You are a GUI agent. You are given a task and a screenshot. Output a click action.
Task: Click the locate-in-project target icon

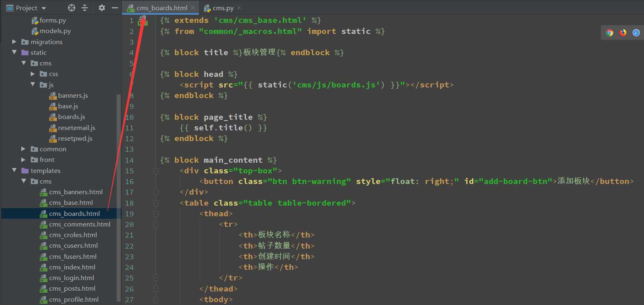click(72, 8)
